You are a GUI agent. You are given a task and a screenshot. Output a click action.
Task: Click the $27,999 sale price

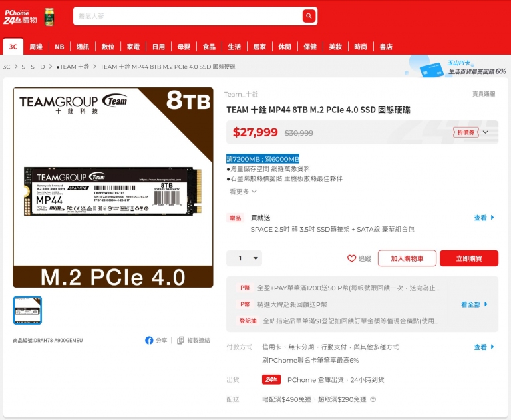tap(255, 132)
